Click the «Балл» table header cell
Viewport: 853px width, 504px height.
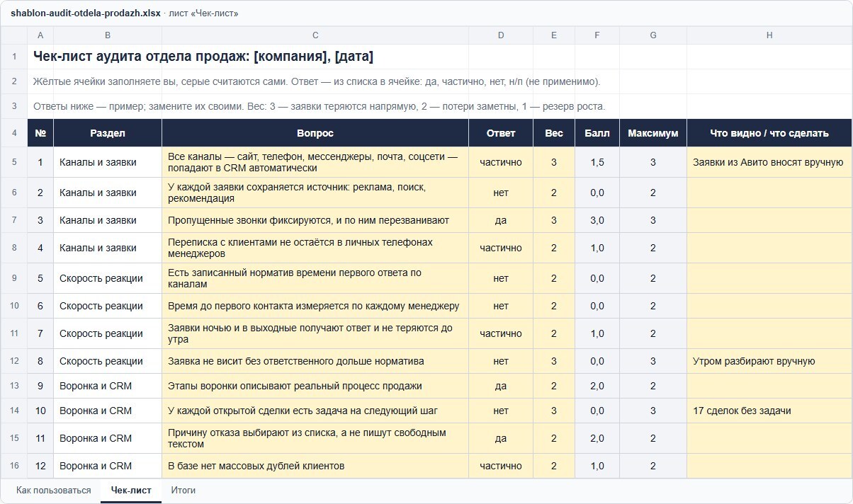(x=597, y=133)
